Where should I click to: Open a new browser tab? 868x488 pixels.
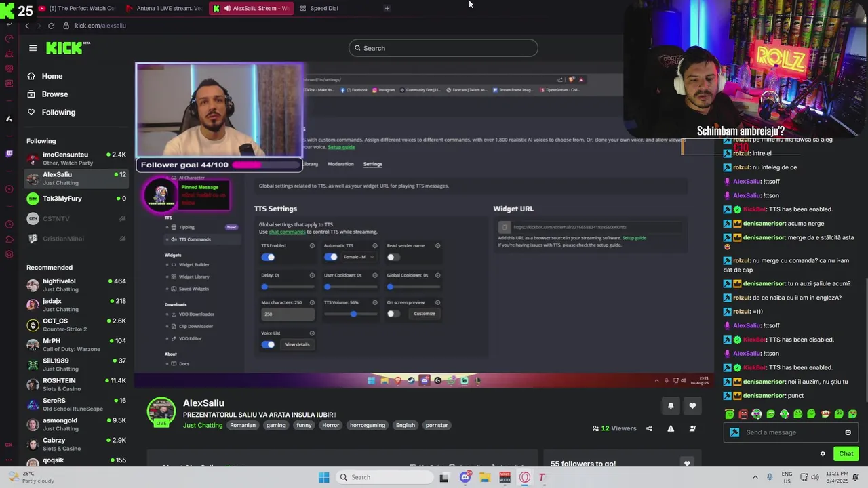[387, 8]
